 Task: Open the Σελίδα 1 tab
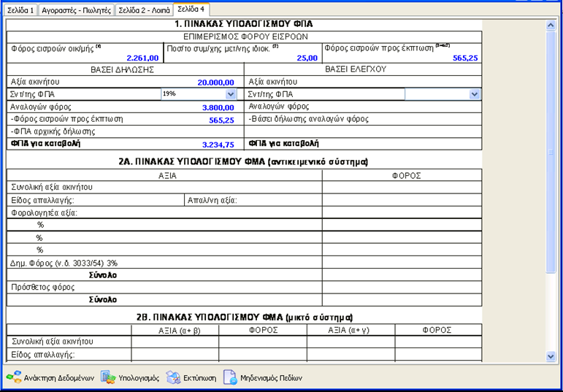click(20, 10)
